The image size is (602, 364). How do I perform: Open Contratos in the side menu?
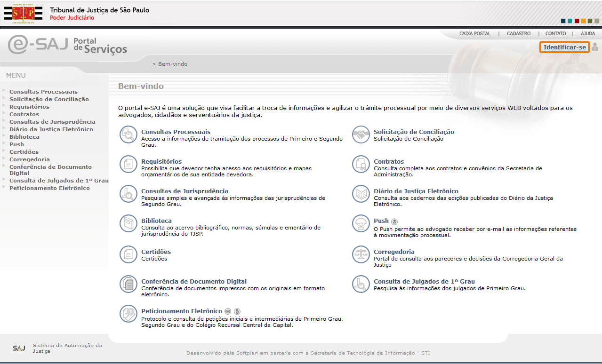point(24,114)
